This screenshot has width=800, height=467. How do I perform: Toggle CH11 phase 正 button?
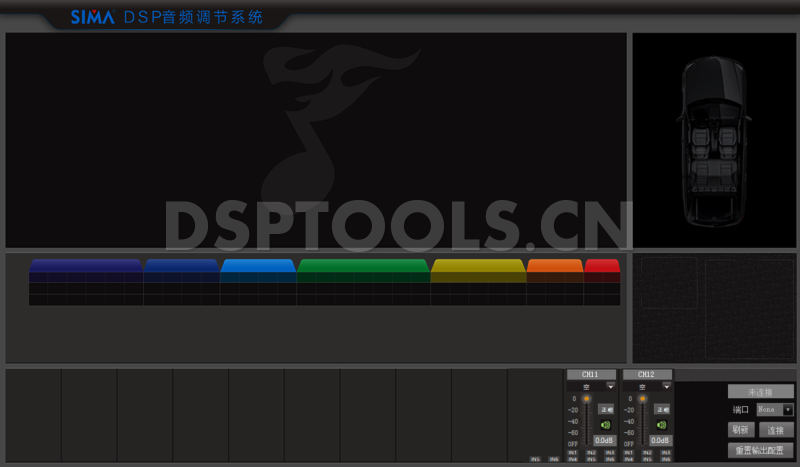pos(606,409)
